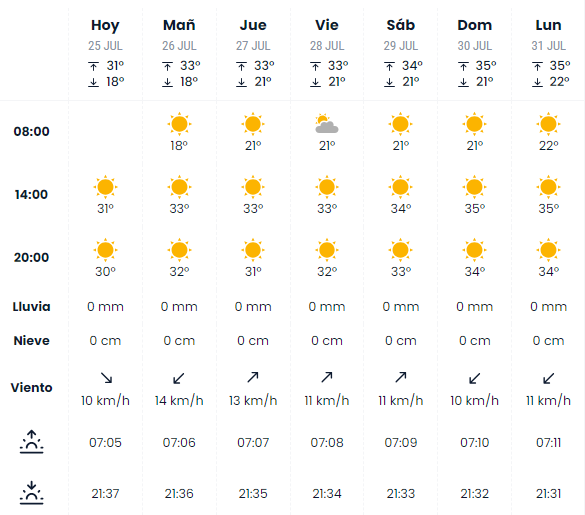
Task: Click the partly cloudy icon for Vie 08:00
Action: coord(326,124)
